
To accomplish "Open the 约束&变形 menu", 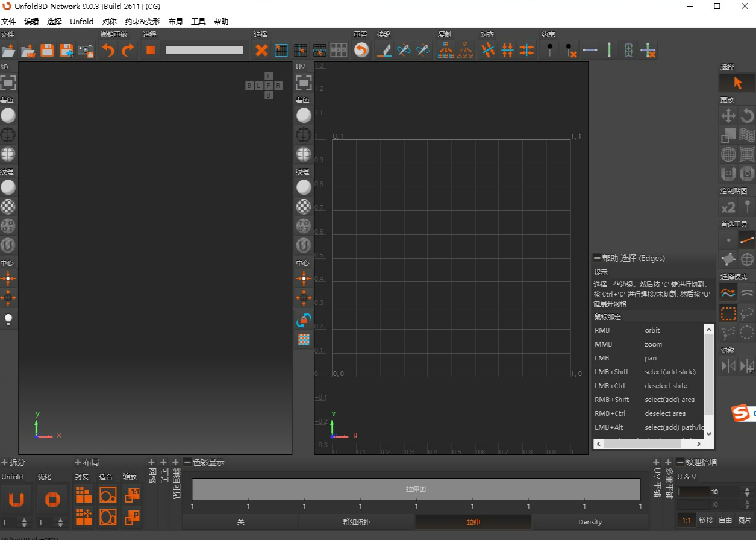I will click(x=143, y=21).
